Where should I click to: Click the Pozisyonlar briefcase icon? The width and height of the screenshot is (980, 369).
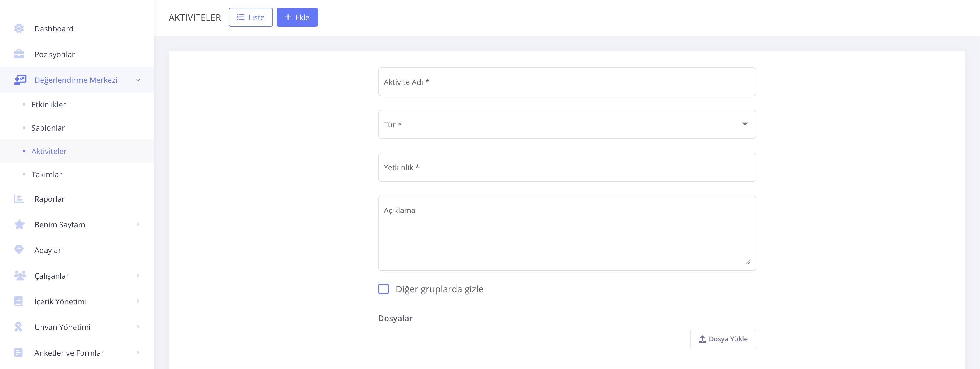[x=19, y=54]
